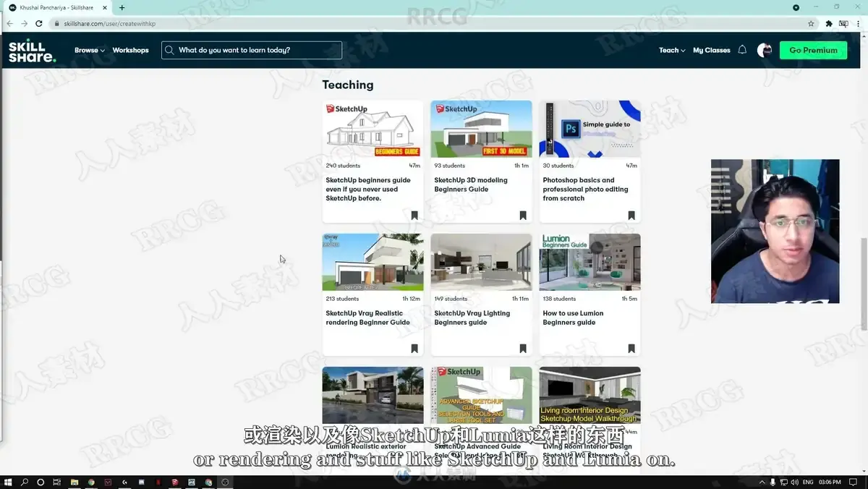Open the Chrome three-dot menu
868x489 pixels.
tap(859, 23)
